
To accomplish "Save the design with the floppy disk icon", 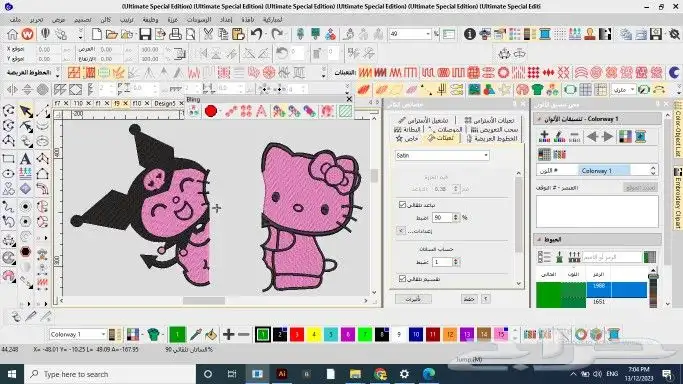I will pyautogui.click(x=145, y=34).
